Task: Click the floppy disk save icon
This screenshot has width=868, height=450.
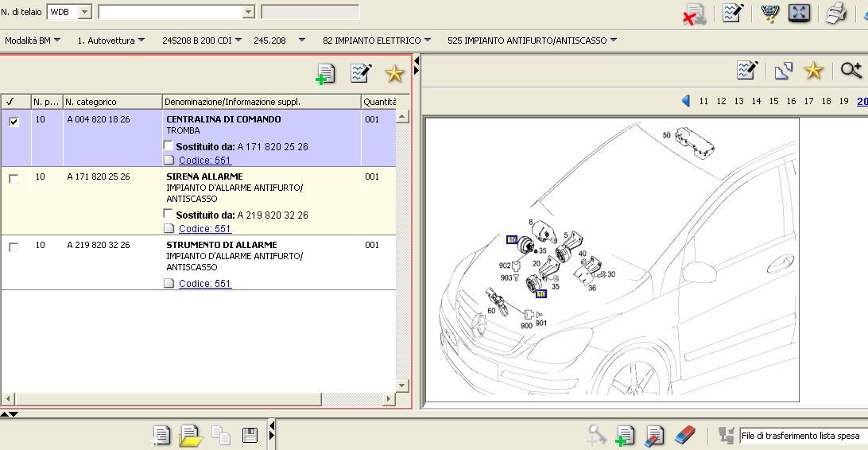Action: pos(250,435)
